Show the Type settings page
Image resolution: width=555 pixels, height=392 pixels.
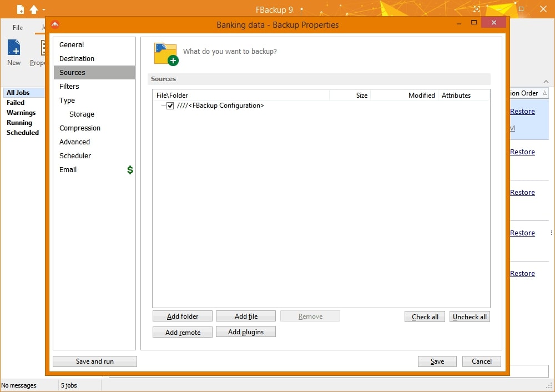click(94, 100)
